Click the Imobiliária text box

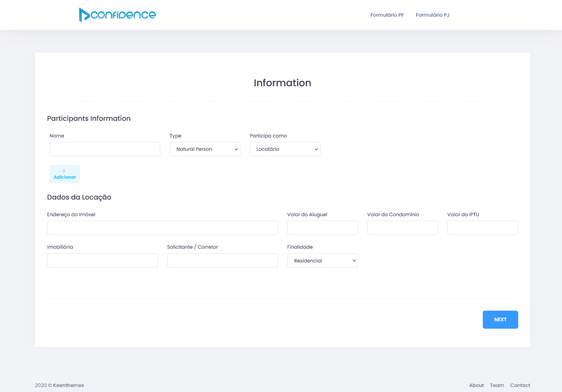click(x=102, y=260)
